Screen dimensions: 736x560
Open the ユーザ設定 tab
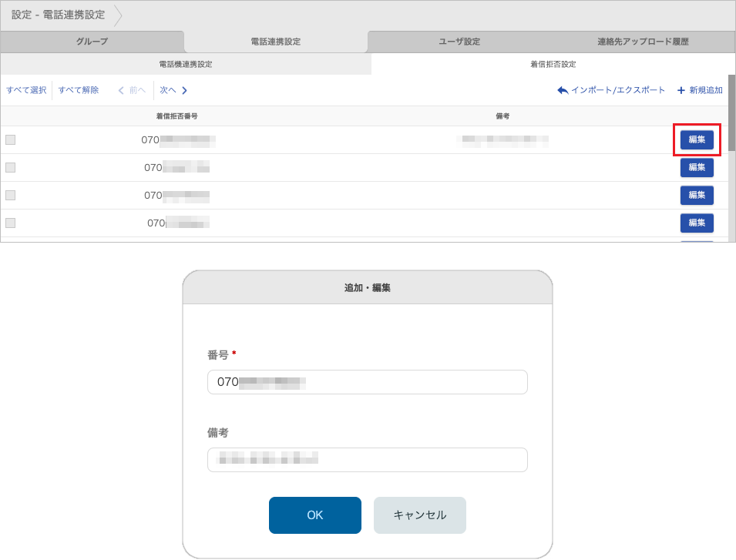459,42
